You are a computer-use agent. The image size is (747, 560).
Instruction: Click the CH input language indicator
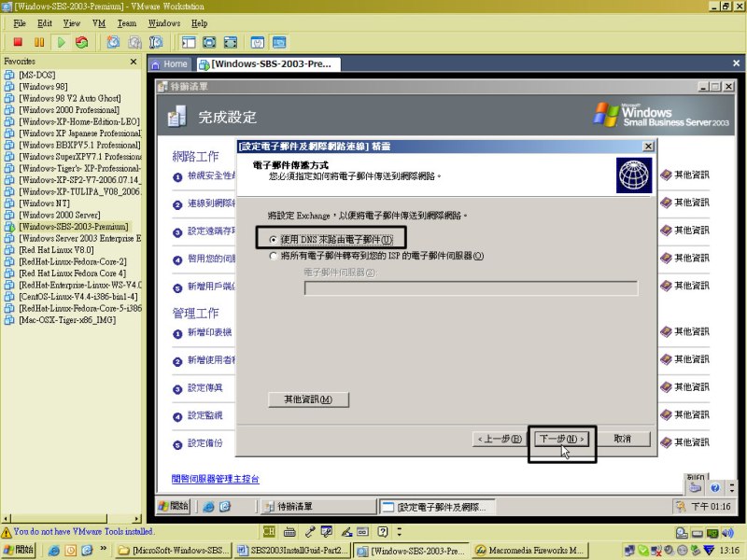click(x=269, y=531)
